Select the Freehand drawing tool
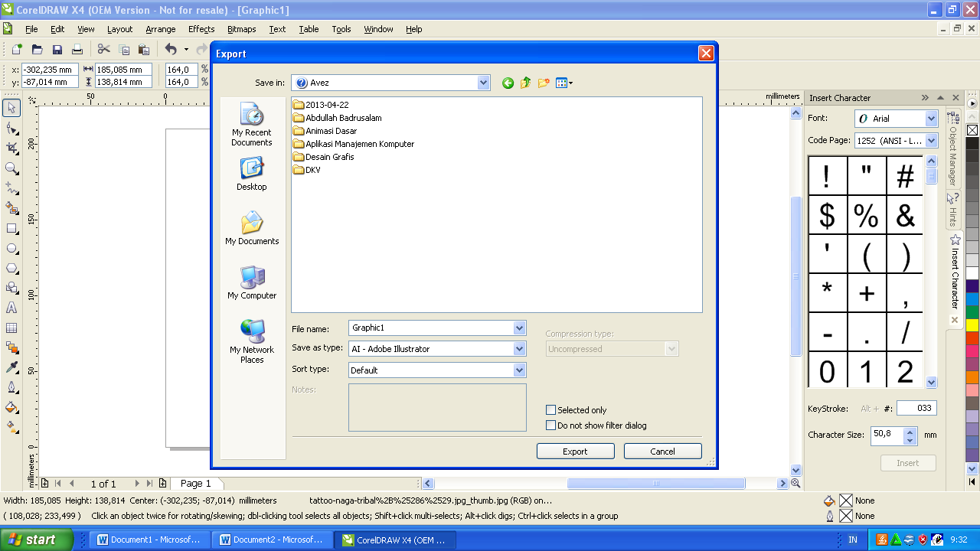This screenshot has width=980, height=551. pos(11,187)
